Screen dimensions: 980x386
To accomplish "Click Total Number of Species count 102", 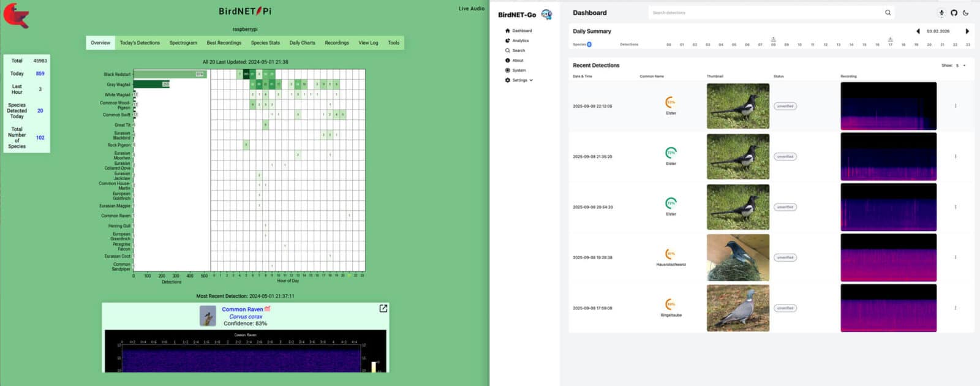I will coord(40,138).
